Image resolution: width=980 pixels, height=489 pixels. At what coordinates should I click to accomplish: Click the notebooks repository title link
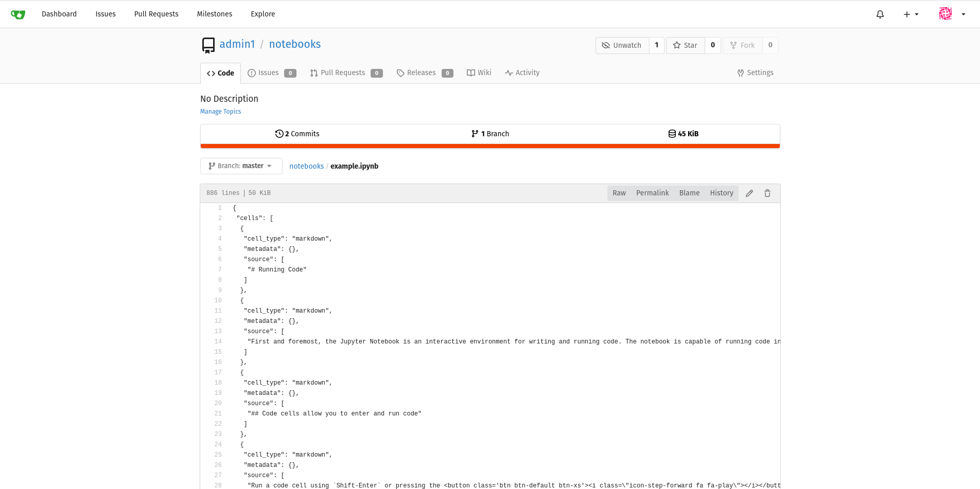coord(295,44)
